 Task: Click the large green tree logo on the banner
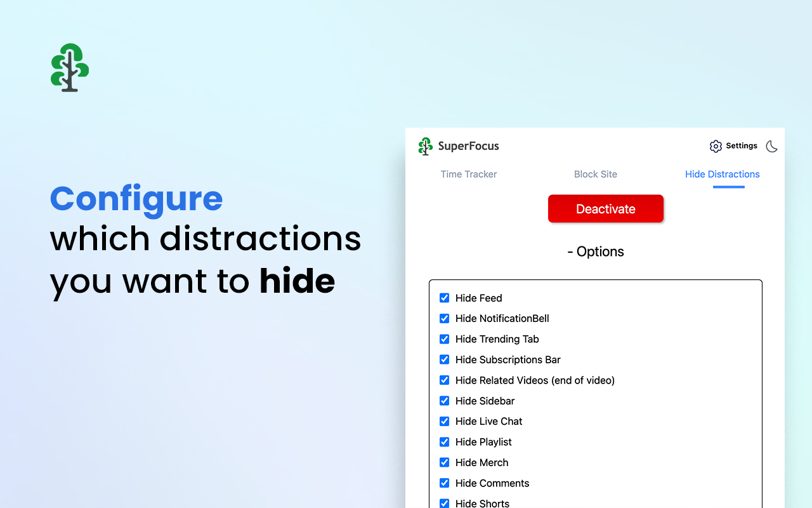point(70,68)
